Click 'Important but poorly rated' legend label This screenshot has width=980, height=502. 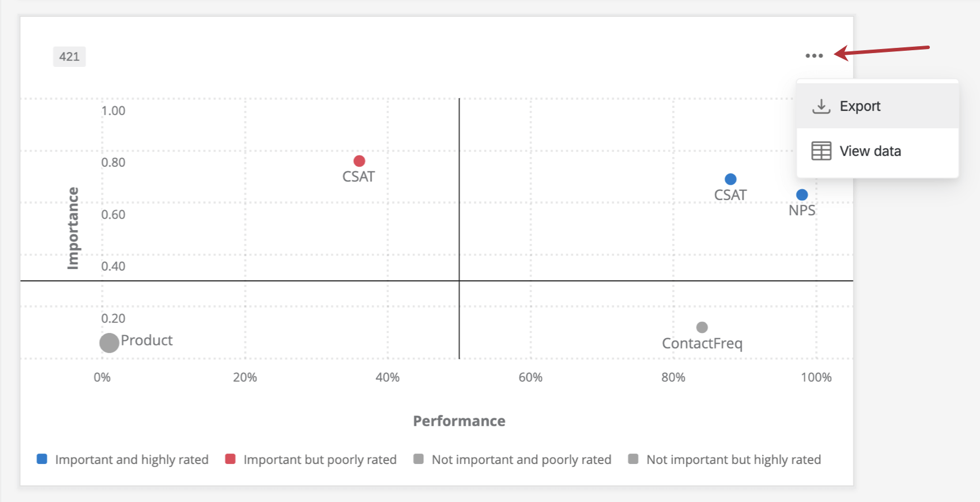tap(320, 460)
